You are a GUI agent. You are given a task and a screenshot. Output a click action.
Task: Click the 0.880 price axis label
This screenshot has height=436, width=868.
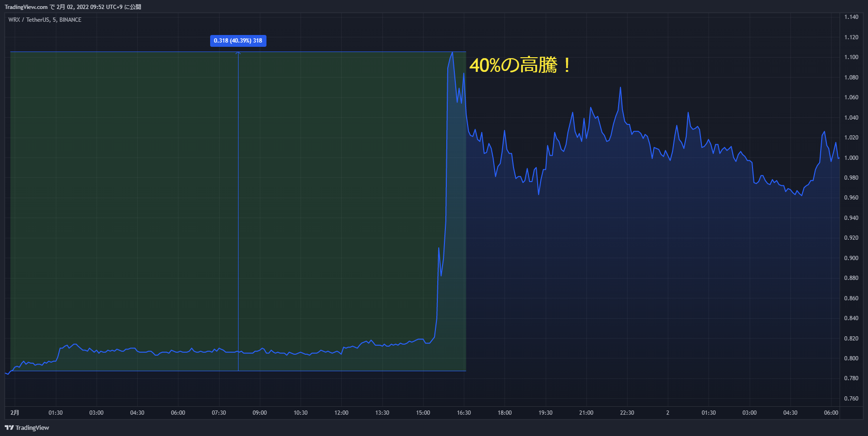(x=851, y=278)
